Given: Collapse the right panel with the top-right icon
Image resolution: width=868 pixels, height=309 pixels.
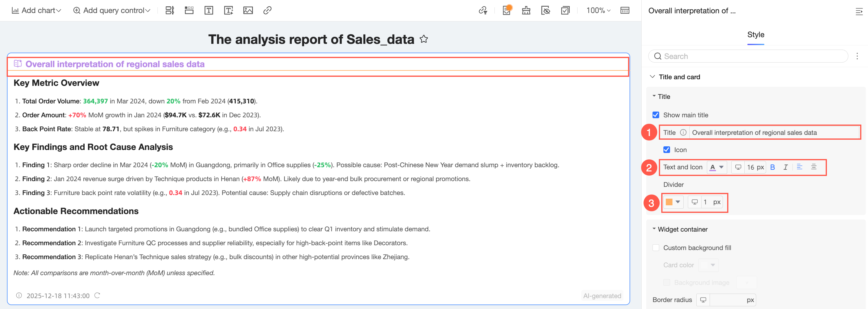Looking at the screenshot, I should tap(859, 12).
